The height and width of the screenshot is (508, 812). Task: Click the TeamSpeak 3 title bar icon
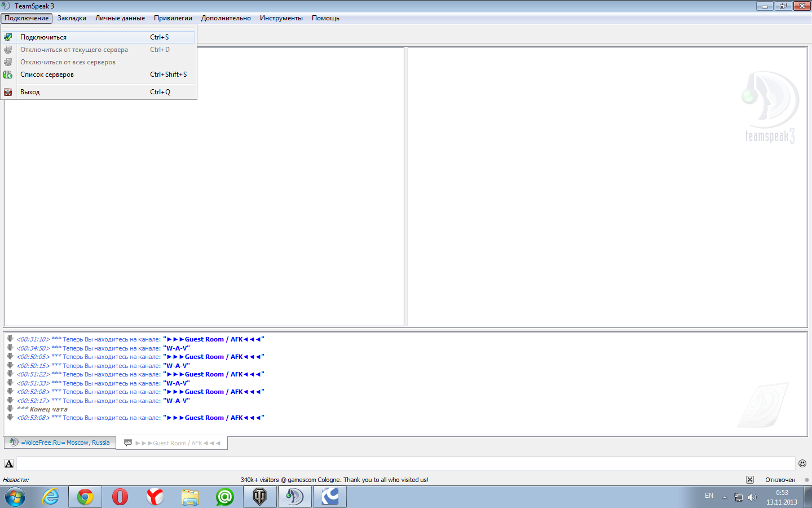tap(6, 6)
